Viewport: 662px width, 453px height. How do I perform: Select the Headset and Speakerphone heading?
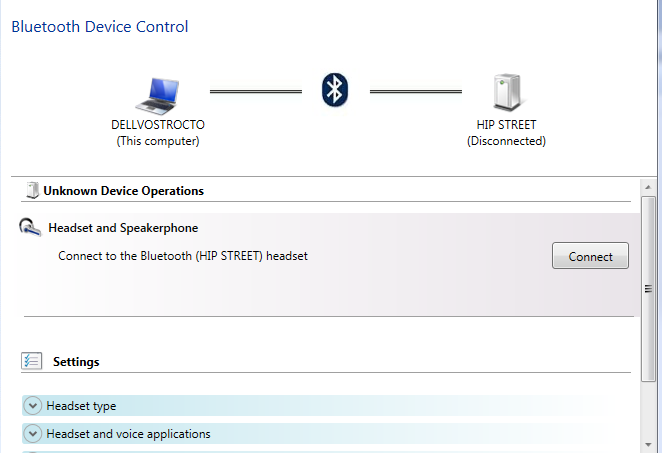(123, 228)
